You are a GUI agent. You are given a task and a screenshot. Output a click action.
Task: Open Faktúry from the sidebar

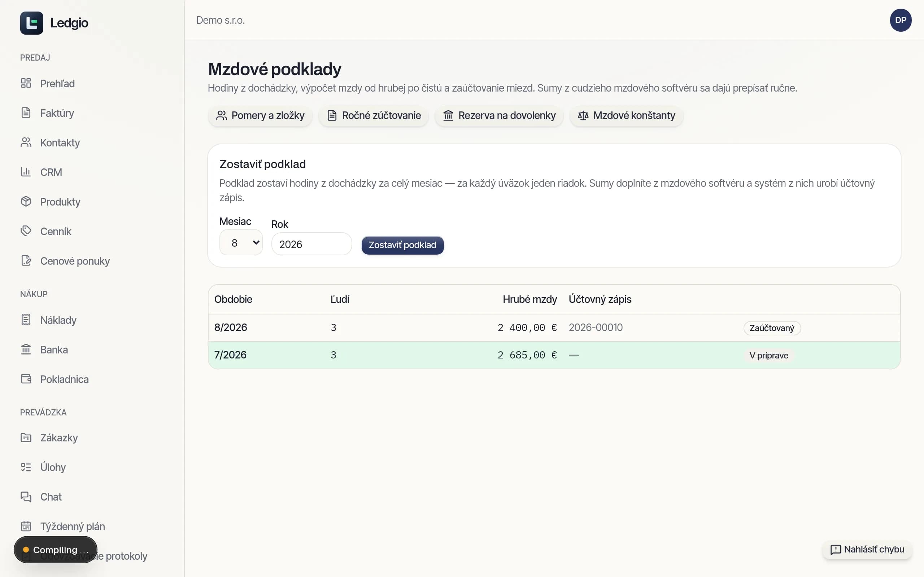(x=57, y=113)
